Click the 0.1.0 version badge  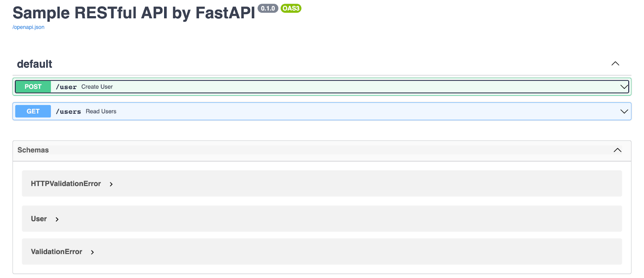click(268, 8)
